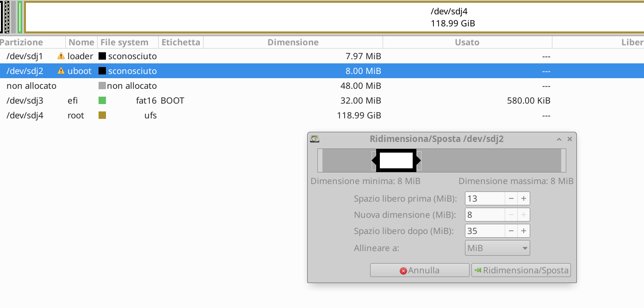This screenshot has height=308, width=644.
Task: Sort by the File system column header
Action: (124, 43)
